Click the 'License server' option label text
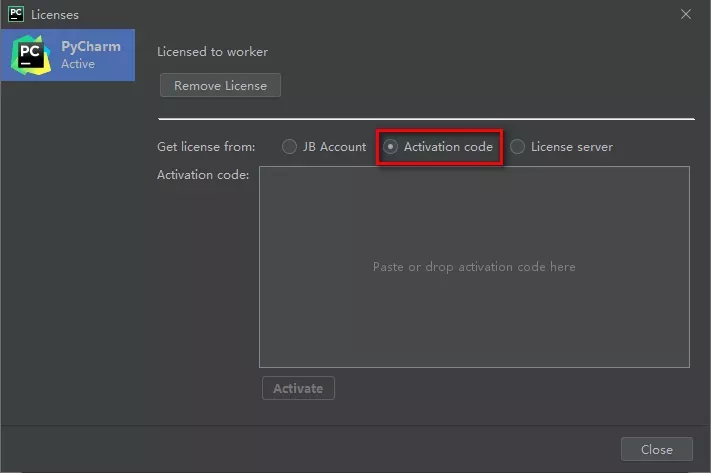711x473 pixels. [571, 147]
